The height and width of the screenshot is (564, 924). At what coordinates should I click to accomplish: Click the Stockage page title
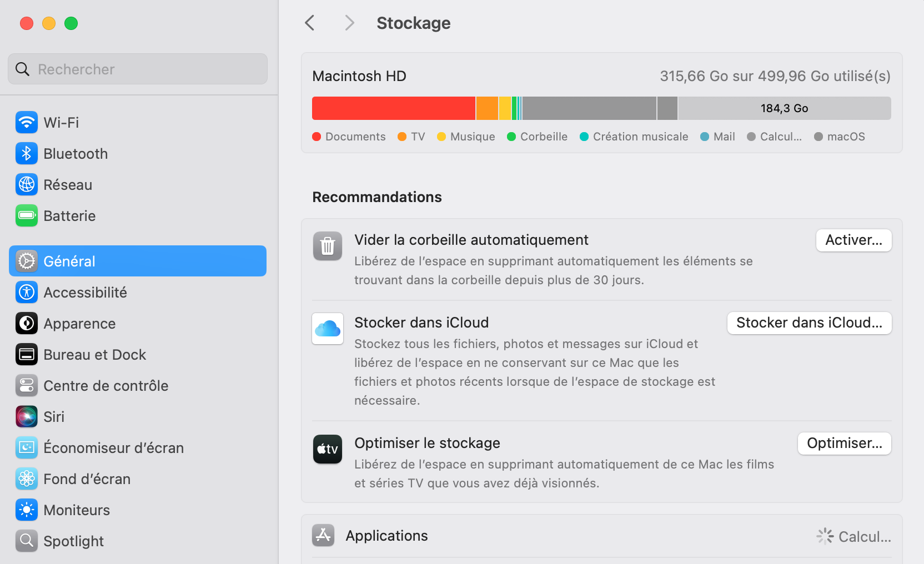pos(414,23)
